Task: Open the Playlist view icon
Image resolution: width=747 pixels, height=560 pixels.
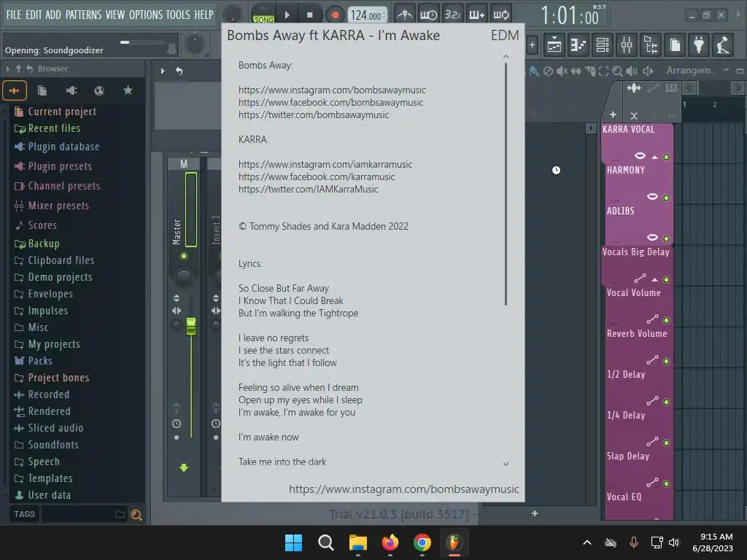Action: [x=554, y=45]
